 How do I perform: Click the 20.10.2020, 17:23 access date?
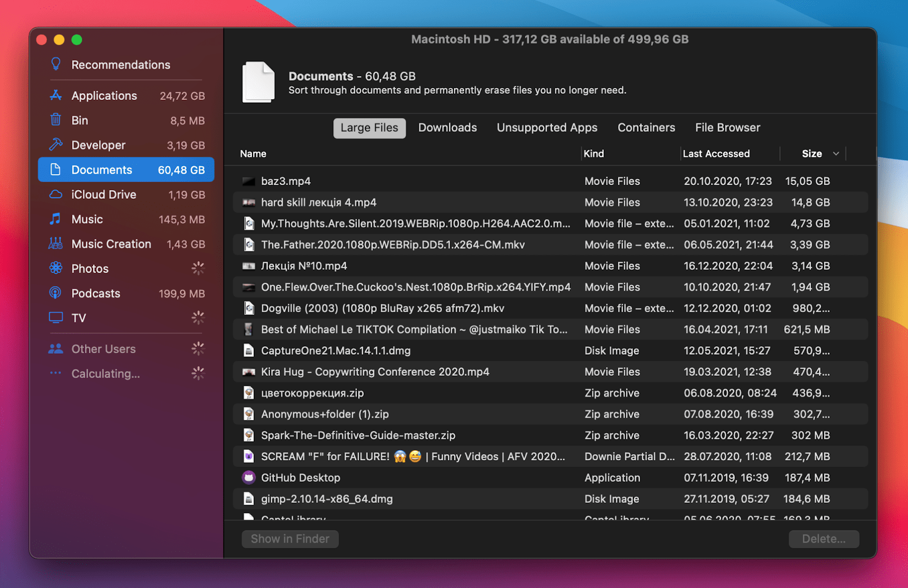728,181
